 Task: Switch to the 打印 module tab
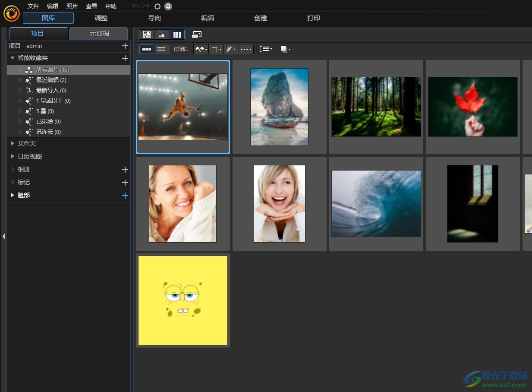314,18
